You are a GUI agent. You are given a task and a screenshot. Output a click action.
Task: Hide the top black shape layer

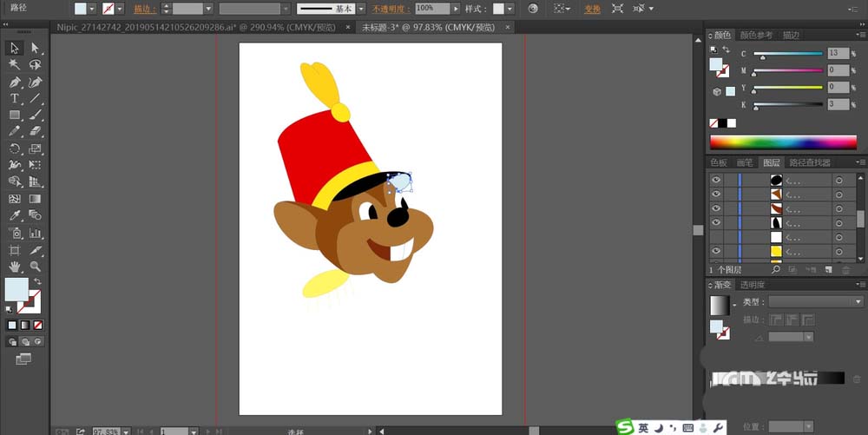[x=716, y=181]
